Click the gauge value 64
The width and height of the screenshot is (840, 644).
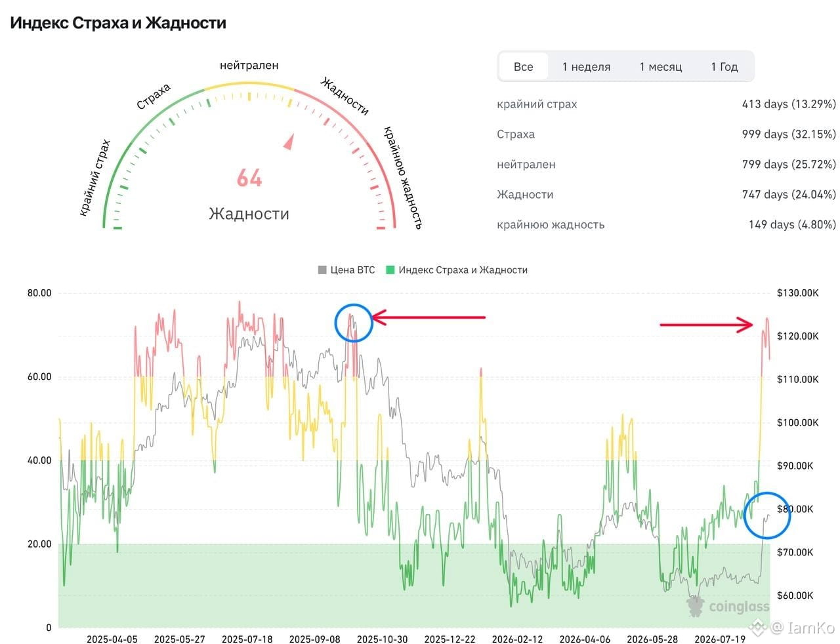249,178
